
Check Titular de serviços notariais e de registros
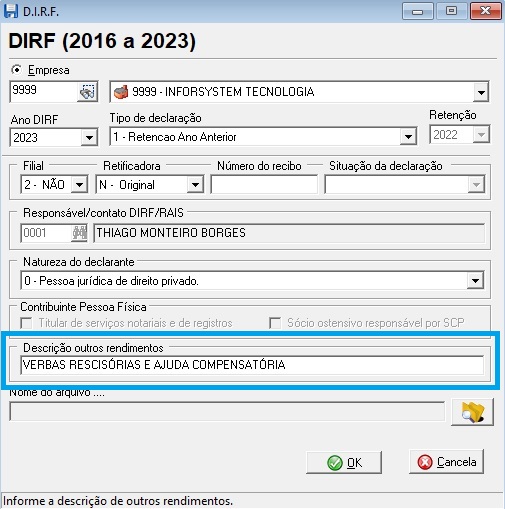coord(26,323)
